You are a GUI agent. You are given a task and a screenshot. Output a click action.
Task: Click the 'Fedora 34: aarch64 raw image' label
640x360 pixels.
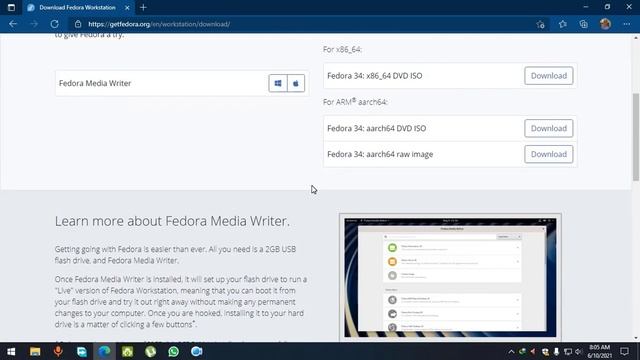[x=380, y=154]
